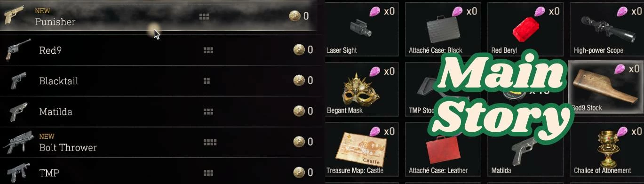
Task: Open Treasure Map: Castle item
Action: 362,150
